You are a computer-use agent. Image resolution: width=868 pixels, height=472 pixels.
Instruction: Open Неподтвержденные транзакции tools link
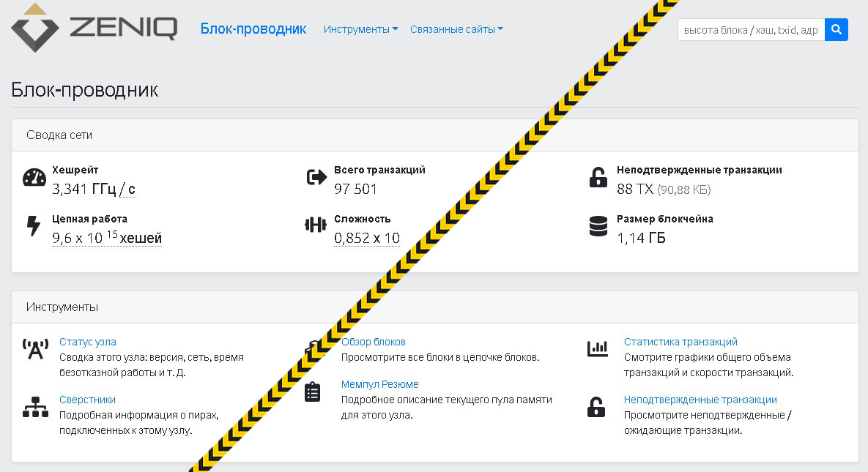(700, 400)
